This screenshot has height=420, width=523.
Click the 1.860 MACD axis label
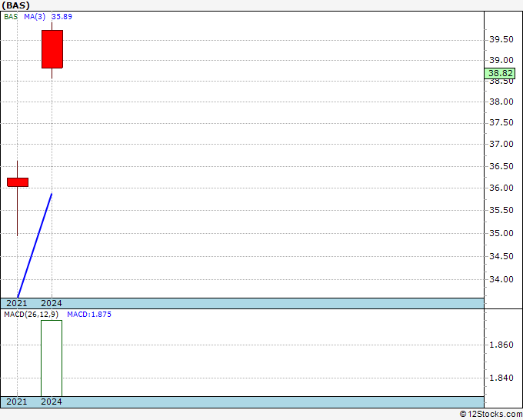pyautogui.click(x=501, y=345)
